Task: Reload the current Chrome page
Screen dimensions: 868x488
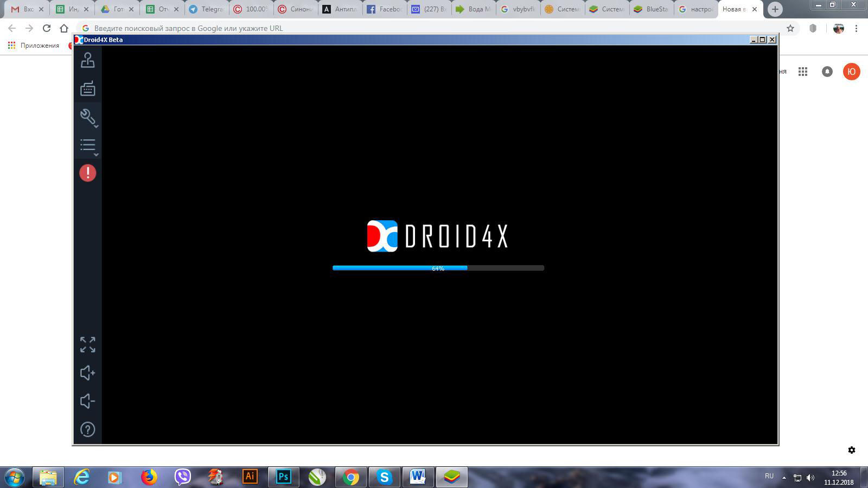Action: click(x=47, y=28)
